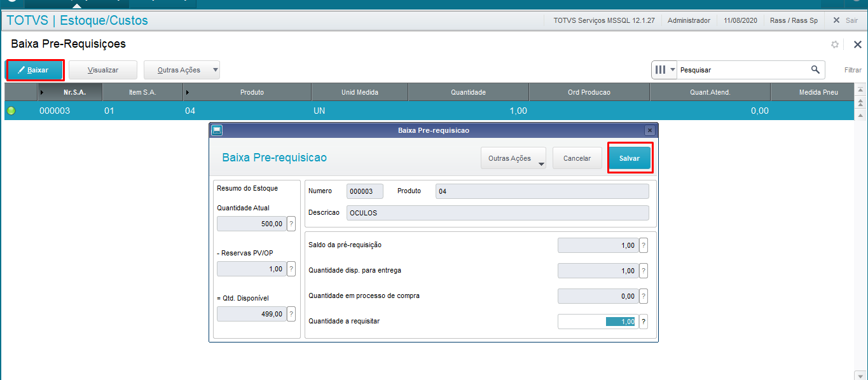Click the Medida Pneu column header
The height and width of the screenshot is (380, 868).
(x=812, y=92)
